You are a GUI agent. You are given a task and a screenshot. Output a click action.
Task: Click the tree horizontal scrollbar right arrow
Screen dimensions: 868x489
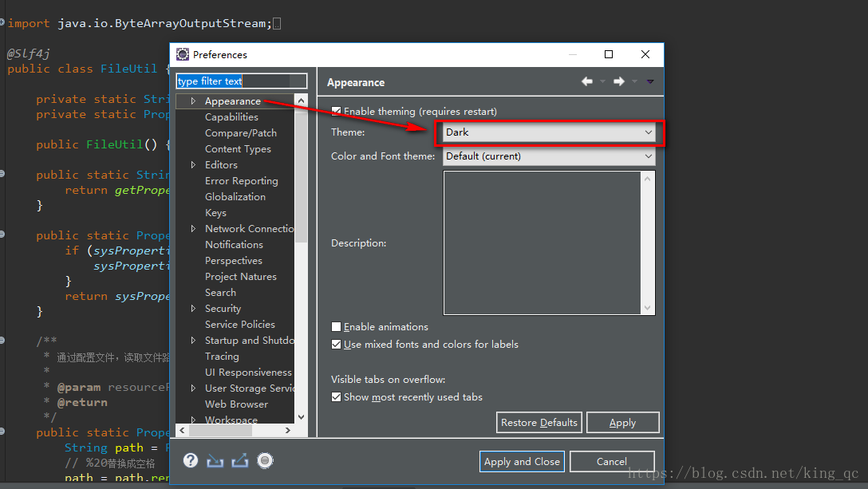[288, 430]
